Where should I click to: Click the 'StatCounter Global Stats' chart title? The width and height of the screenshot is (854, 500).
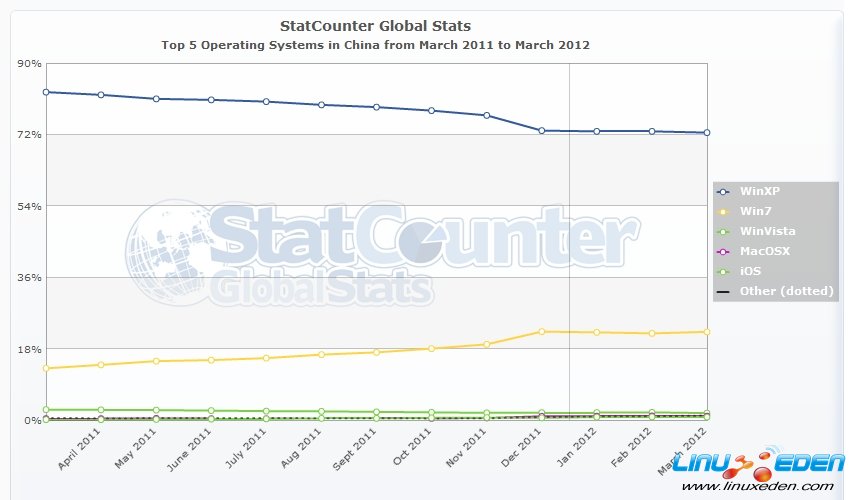(375, 25)
